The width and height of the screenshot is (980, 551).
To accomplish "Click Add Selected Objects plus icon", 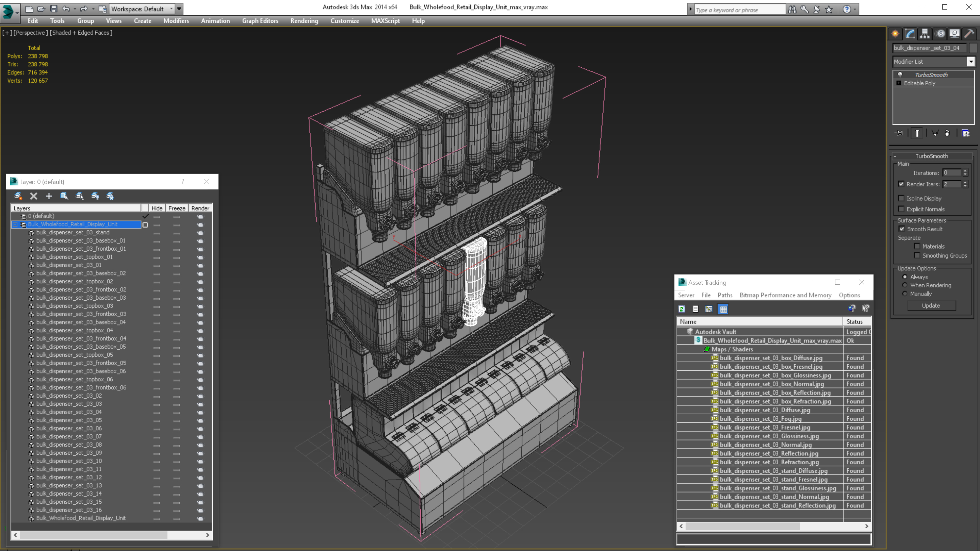I will tap(49, 196).
